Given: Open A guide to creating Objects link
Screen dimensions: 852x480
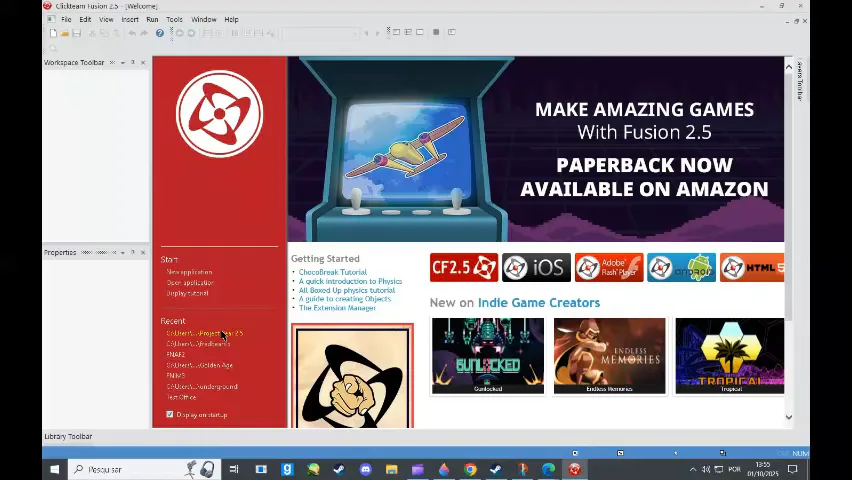Looking at the screenshot, I should point(344,299).
